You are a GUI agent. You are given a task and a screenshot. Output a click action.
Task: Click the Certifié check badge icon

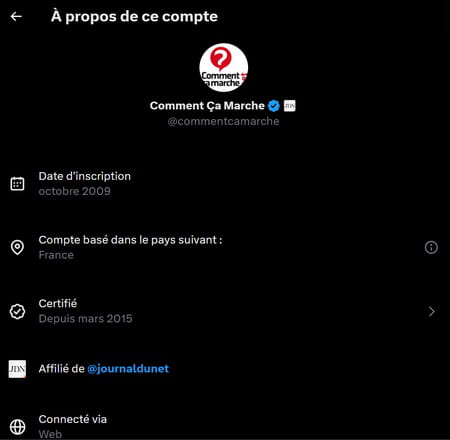click(x=17, y=311)
